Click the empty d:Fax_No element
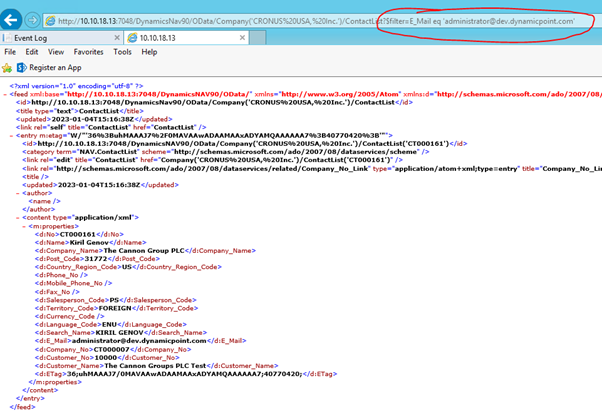This screenshot has width=602, height=413. pyautogui.click(x=57, y=292)
